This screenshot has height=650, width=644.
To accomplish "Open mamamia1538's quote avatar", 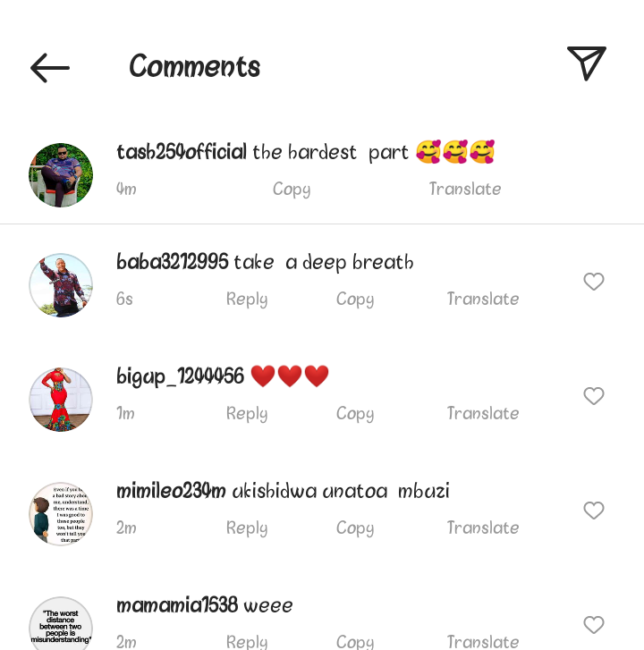I will [x=61, y=624].
